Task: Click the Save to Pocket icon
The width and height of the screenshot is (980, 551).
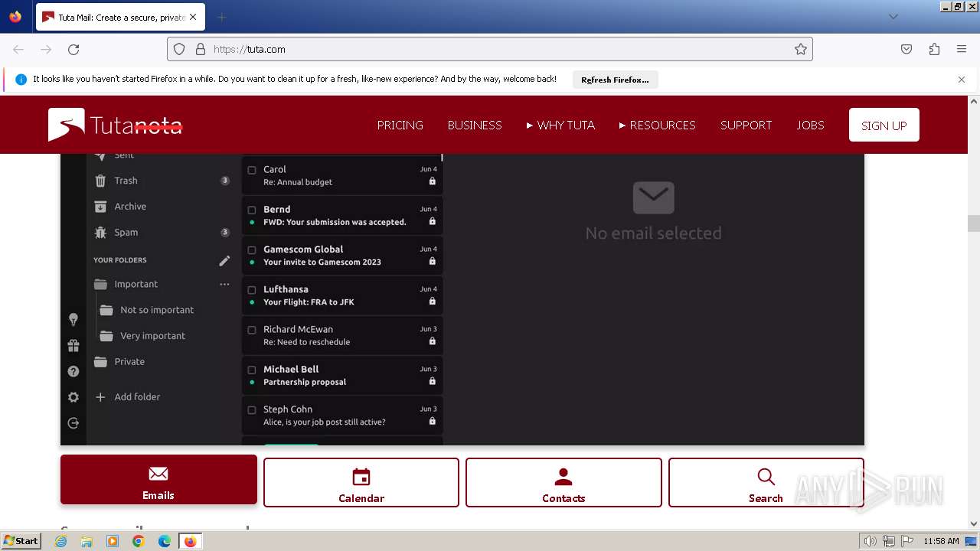Action: click(906, 49)
